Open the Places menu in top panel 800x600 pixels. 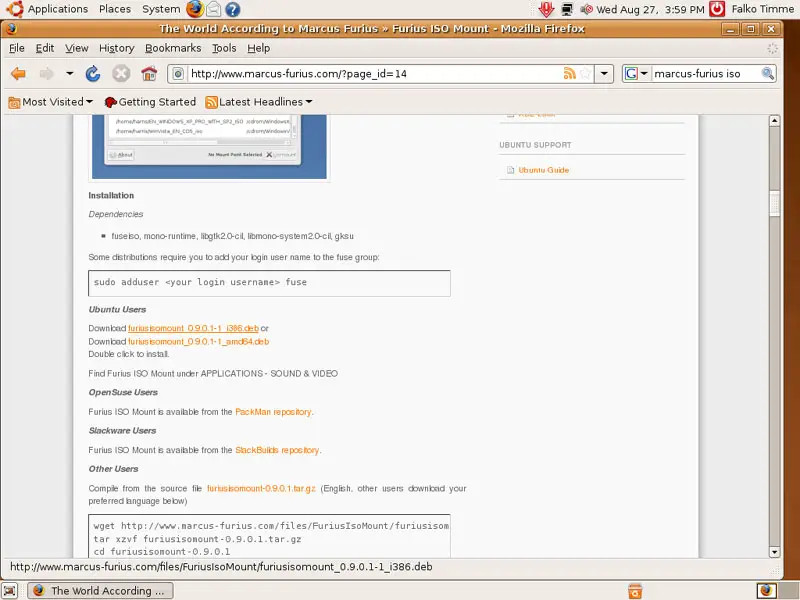115,9
